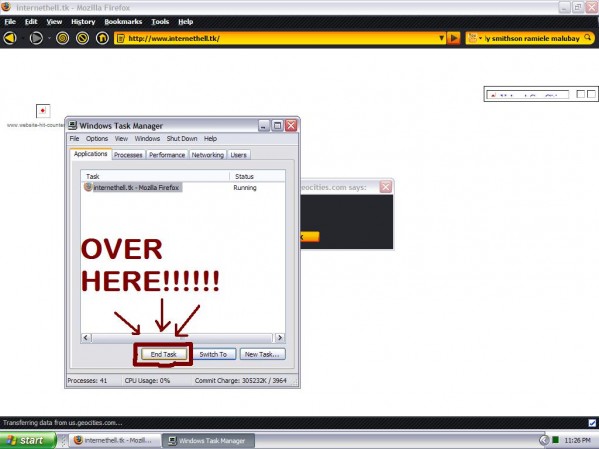Switch to Windows Task Manager taskbar button
This screenshot has width=599, height=449.
[208, 441]
